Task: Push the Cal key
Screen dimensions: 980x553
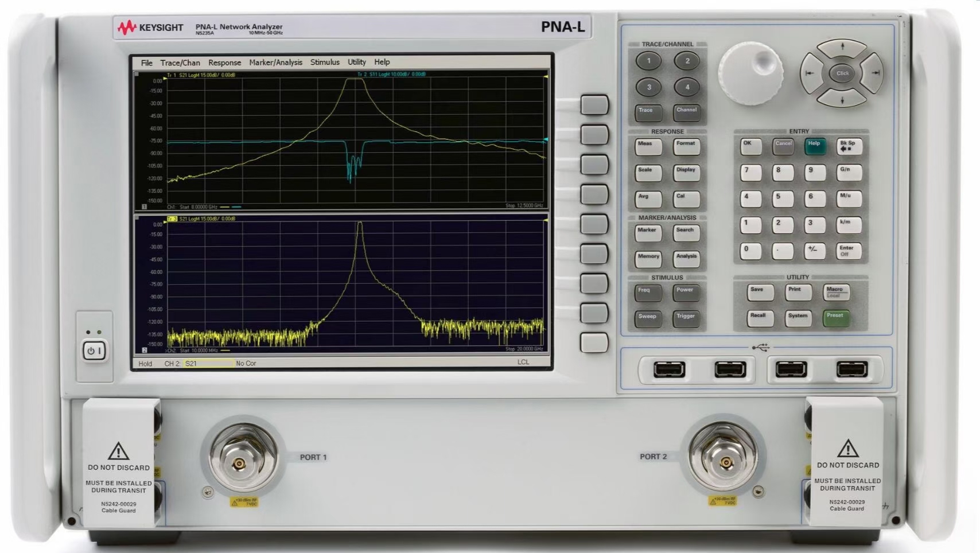Action: coord(686,199)
